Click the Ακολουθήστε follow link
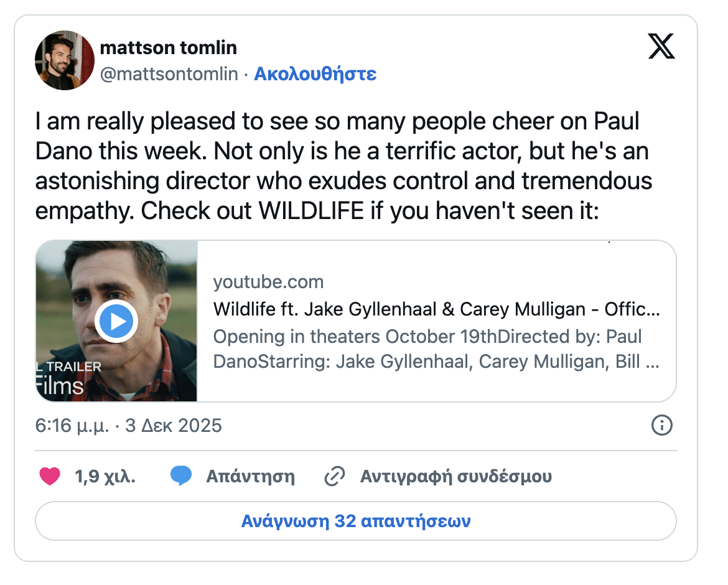 [x=315, y=74]
